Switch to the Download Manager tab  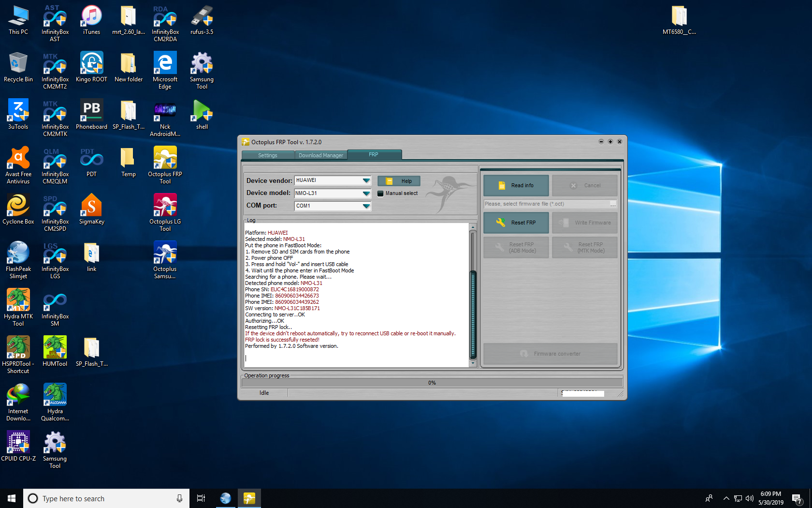point(321,155)
